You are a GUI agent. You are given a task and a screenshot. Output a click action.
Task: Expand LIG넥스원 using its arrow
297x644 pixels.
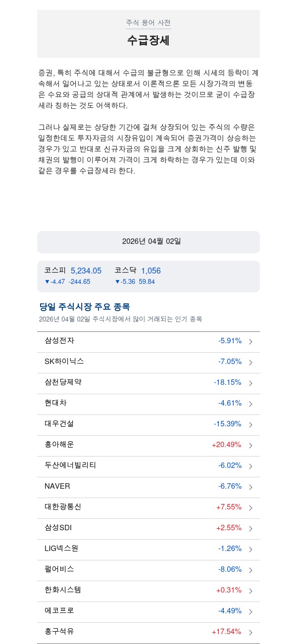250,550
